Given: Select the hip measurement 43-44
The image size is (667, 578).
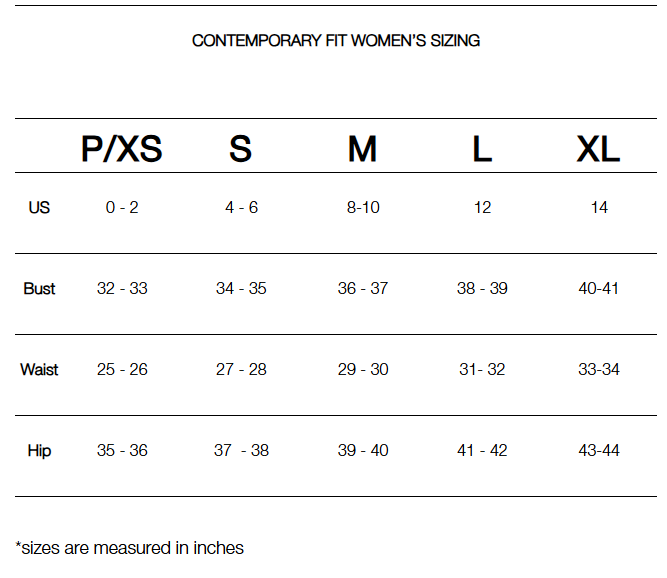Looking at the screenshot, I should coord(599,451).
